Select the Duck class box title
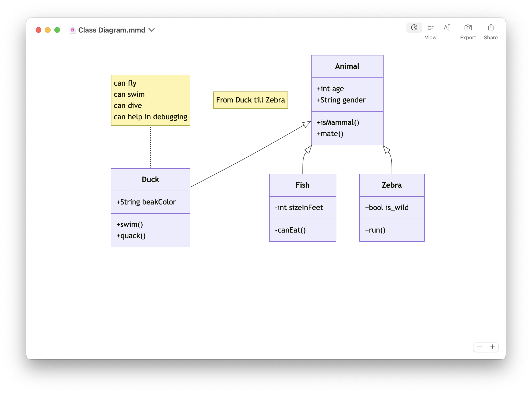532x394 pixels. click(150, 180)
